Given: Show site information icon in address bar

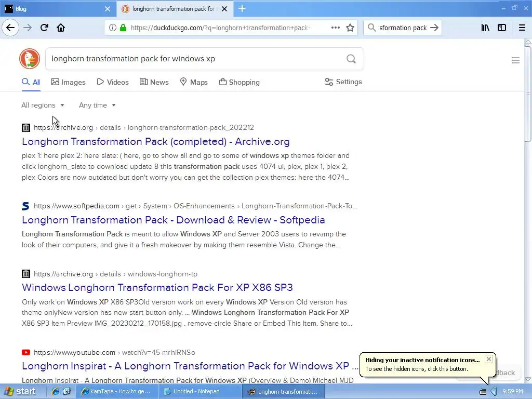Looking at the screenshot, I should click(113, 28).
